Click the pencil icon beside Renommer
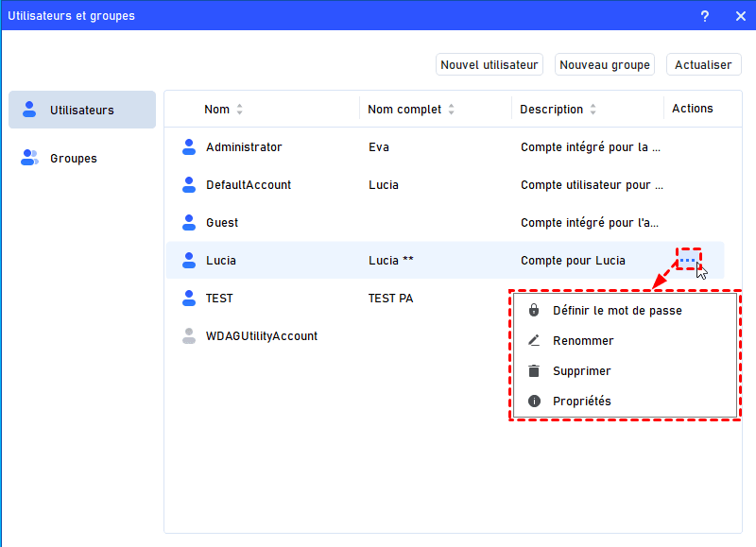The width and height of the screenshot is (756, 547). (534, 340)
